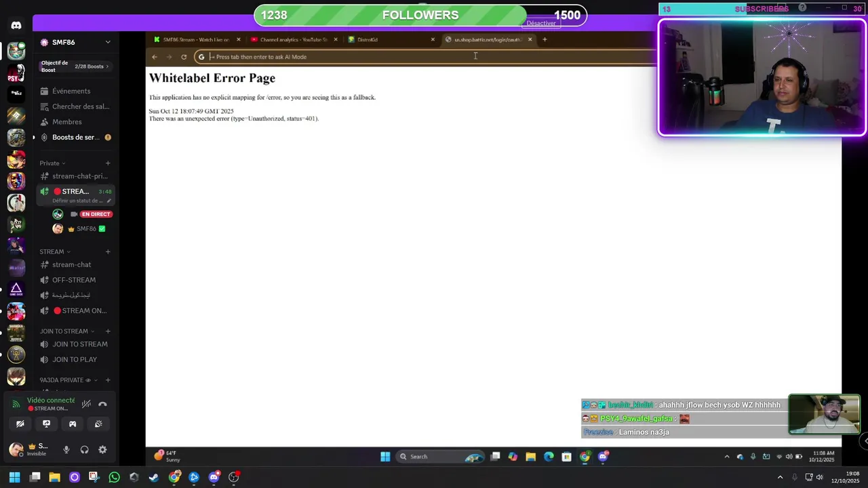This screenshot has width=868, height=488.
Task: Mute the Discord microphone
Action: tap(66, 449)
